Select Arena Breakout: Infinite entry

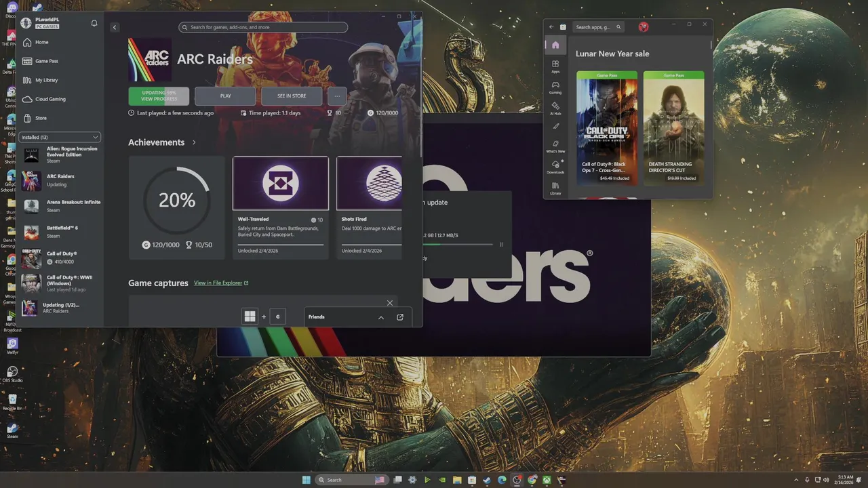(60, 206)
